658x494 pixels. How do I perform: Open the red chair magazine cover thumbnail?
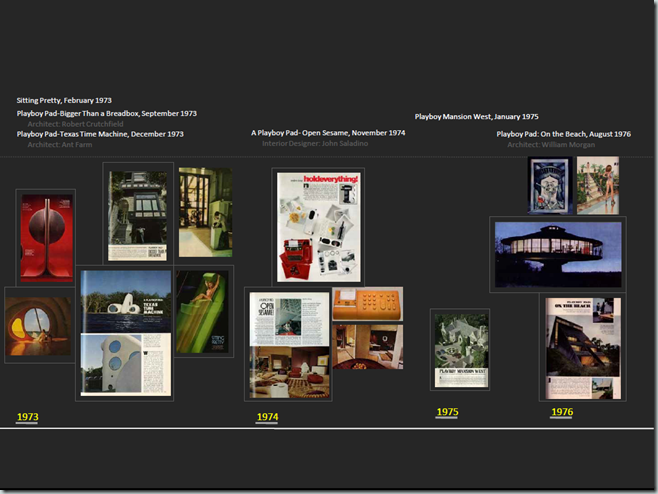[46, 238]
